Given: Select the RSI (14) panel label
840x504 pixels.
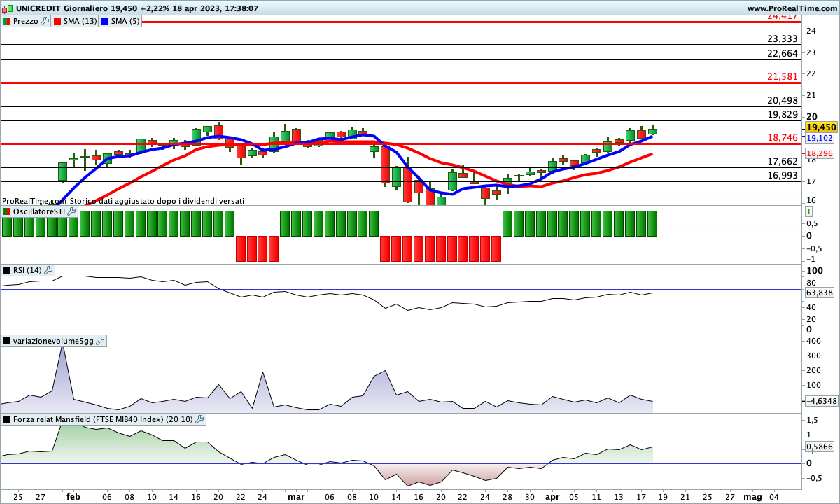Looking at the screenshot, I should tap(28, 270).
